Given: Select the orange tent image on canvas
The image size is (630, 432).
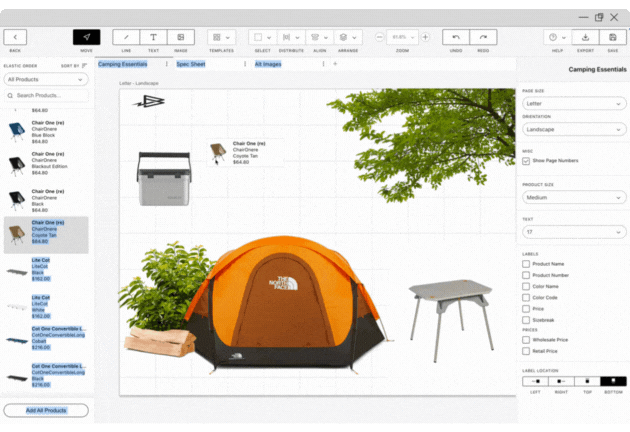Looking at the screenshot, I should (x=284, y=303).
